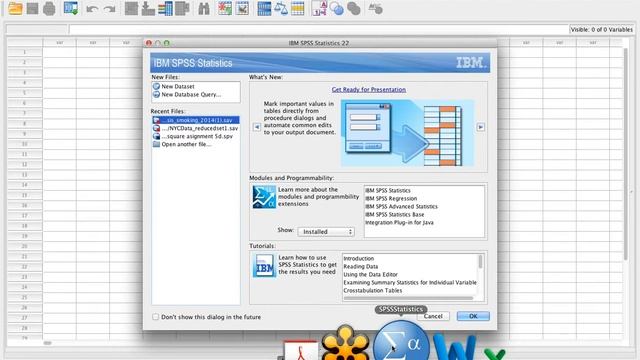The width and height of the screenshot is (640, 360).
Task: Open Microsoft Word icon in Dock
Action: click(x=454, y=347)
